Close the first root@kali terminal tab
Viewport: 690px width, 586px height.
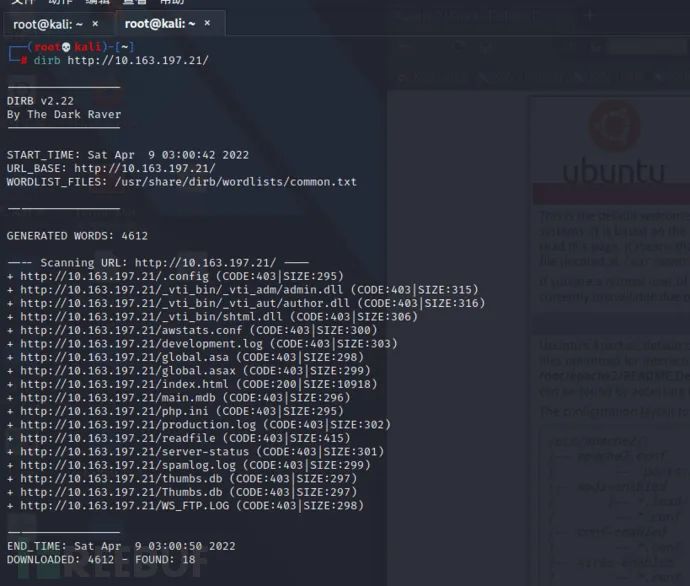point(95,24)
